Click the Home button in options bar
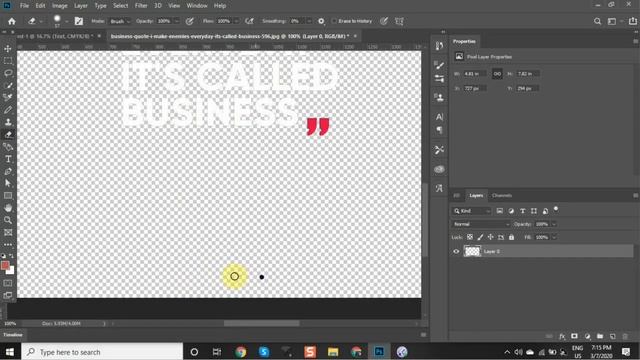 click(11, 21)
